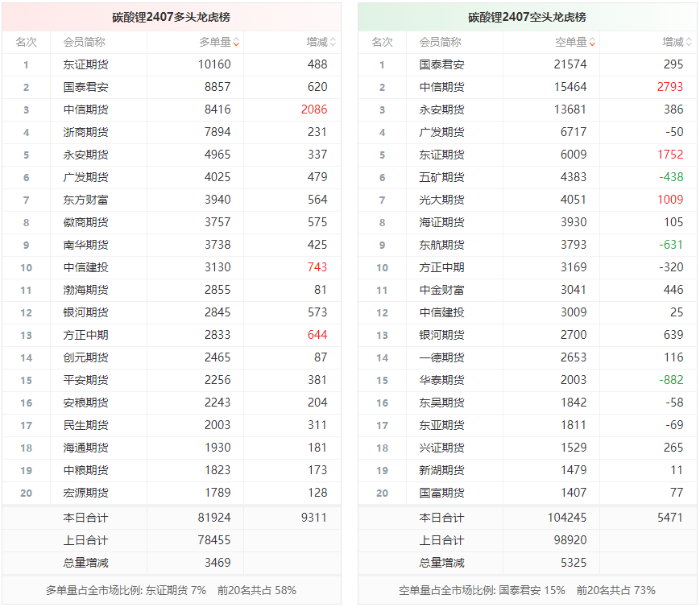
Task: Click 总量增减 value 3469
Action: point(217,563)
